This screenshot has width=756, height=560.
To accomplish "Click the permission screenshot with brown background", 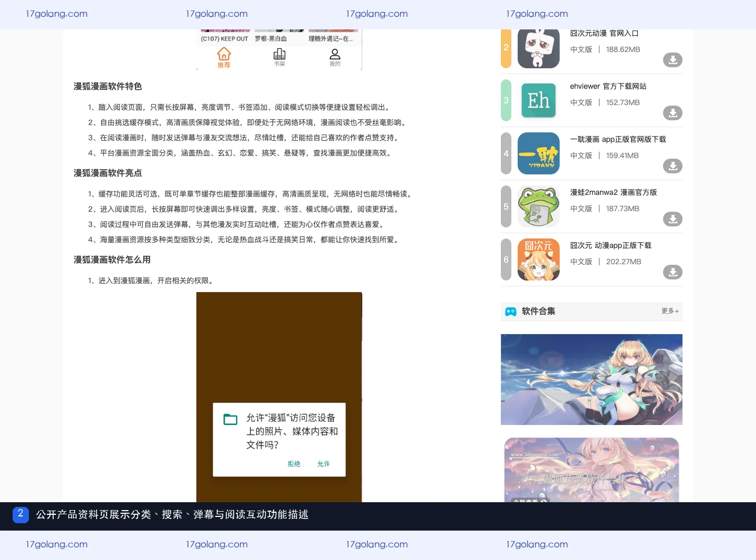I will (x=279, y=397).
